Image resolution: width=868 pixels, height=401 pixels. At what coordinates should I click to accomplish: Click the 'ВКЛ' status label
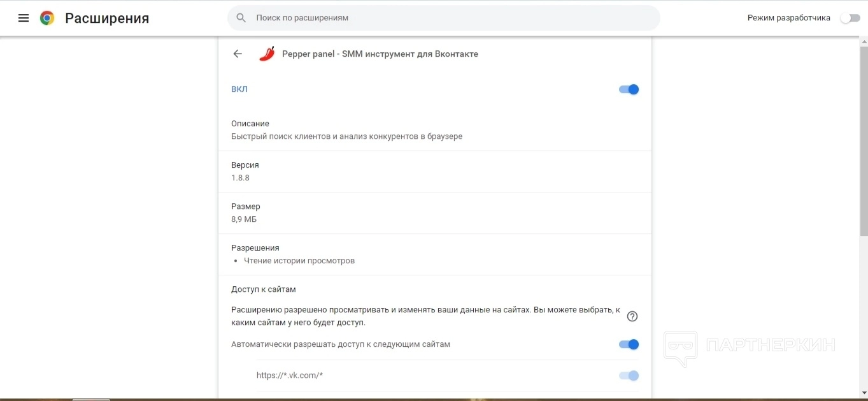click(x=239, y=89)
